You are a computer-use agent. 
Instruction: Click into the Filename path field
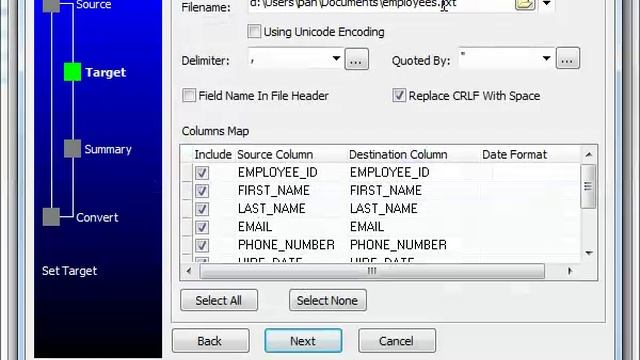(380, 5)
